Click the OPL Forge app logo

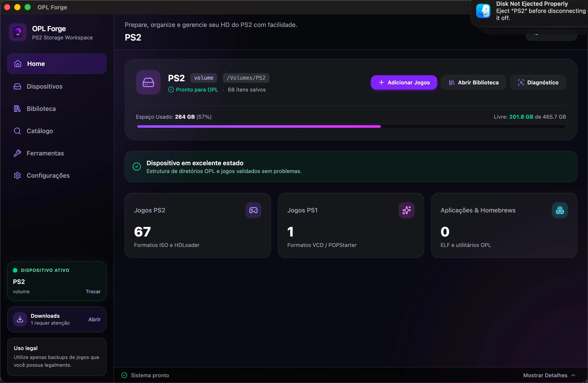(18, 32)
